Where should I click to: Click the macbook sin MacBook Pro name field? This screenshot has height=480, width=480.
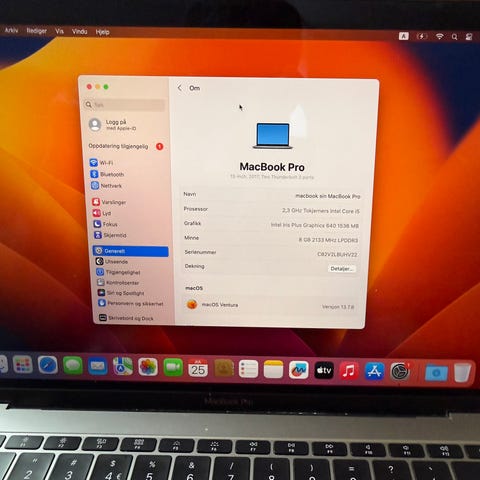click(x=328, y=196)
